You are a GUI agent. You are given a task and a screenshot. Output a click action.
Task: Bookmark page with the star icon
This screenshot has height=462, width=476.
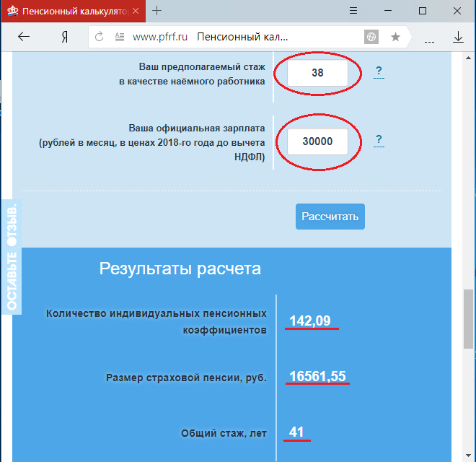point(395,37)
